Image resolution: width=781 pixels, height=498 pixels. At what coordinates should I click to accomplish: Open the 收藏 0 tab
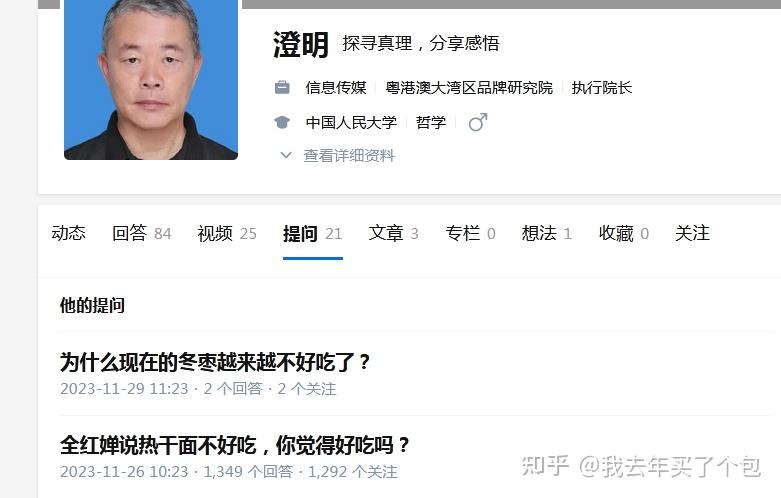point(624,233)
